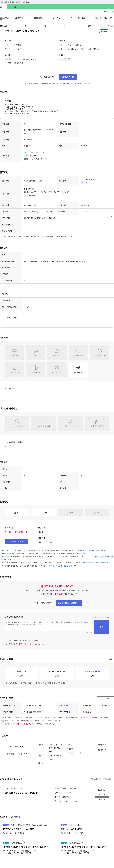Viewport: 114px width, 868px height.
Task: Click the 전송 button
Action: pyautogui.click(x=102, y=627)
